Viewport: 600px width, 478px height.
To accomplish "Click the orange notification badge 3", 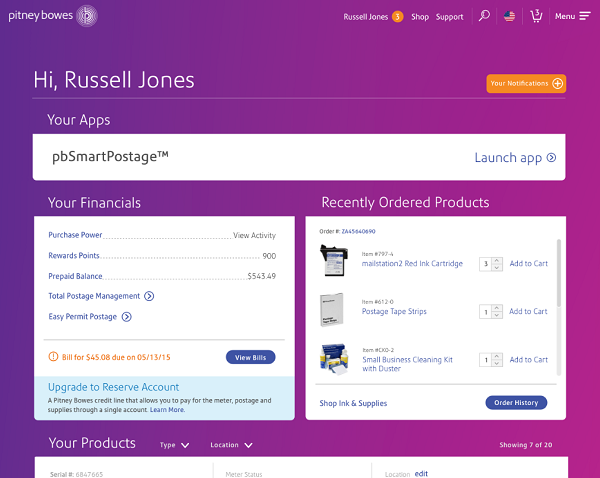I will tap(398, 17).
